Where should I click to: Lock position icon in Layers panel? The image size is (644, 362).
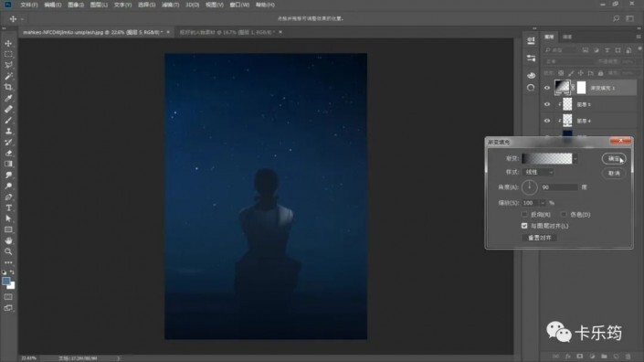click(581, 73)
